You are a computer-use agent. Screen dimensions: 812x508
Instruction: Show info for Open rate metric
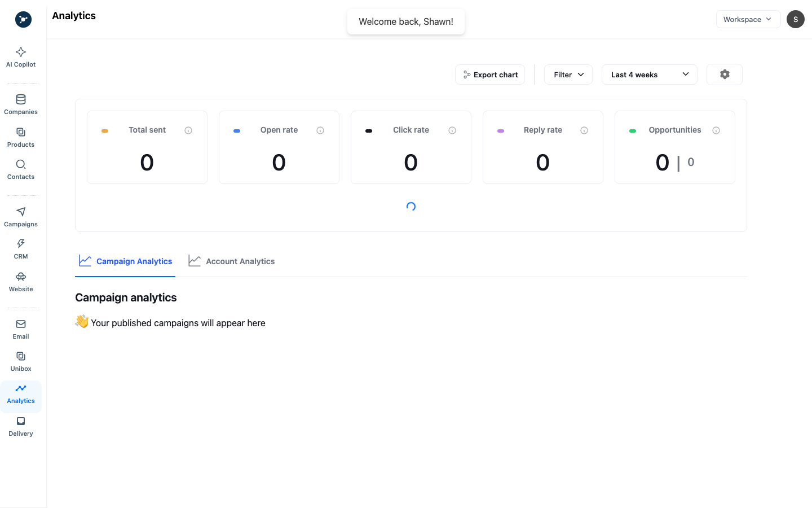[320, 130]
